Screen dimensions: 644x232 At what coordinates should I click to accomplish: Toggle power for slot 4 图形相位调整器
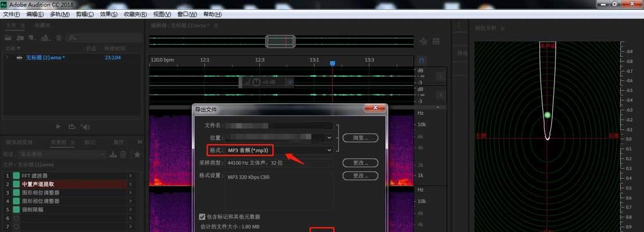pos(16,201)
